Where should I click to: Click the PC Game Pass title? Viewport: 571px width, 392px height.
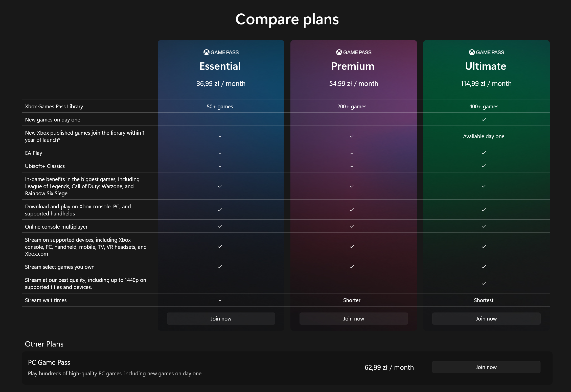tap(49, 362)
